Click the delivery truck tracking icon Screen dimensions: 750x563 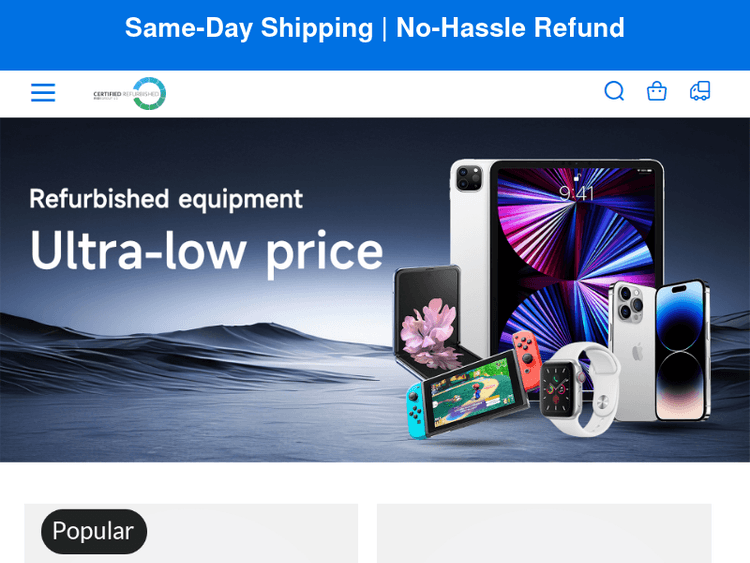pos(700,90)
